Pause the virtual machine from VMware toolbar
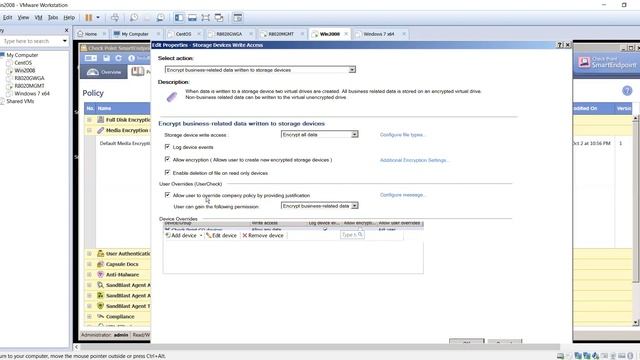 [89, 18]
